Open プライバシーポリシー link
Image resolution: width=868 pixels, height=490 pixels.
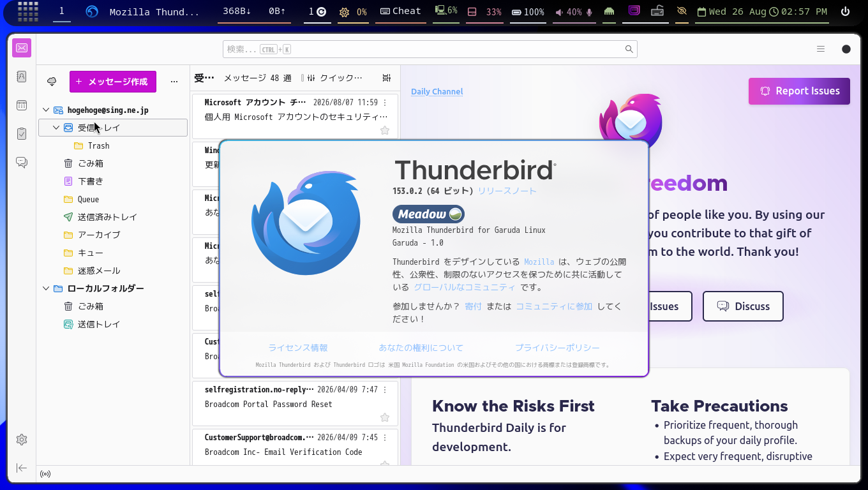(x=557, y=348)
